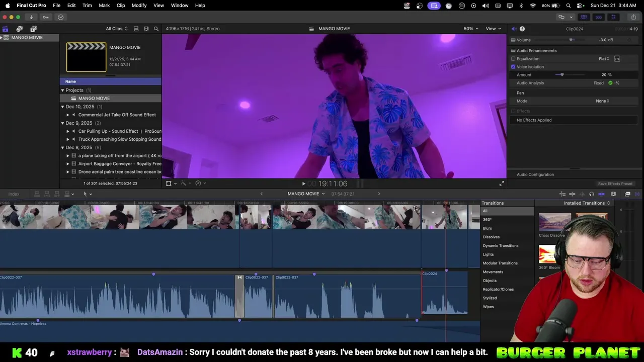This screenshot has height=362, width=644.
Task: Toggle audio skimming headphones icon
Action: (592, 194)
